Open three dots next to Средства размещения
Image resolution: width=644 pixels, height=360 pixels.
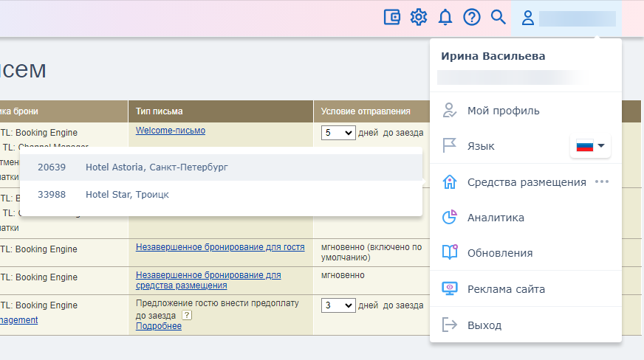coord(602,181)
